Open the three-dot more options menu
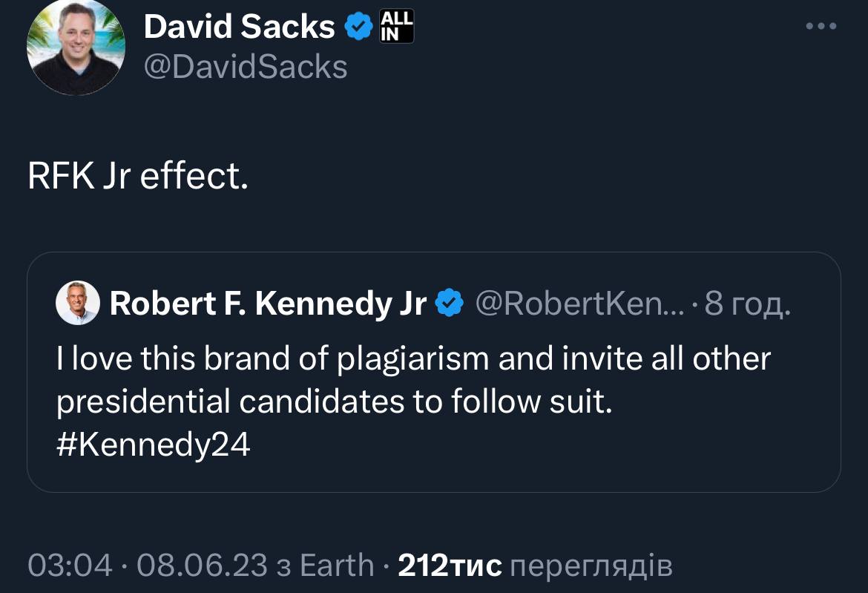The width and height of the screenshot is (868, 593). point(821,27)
